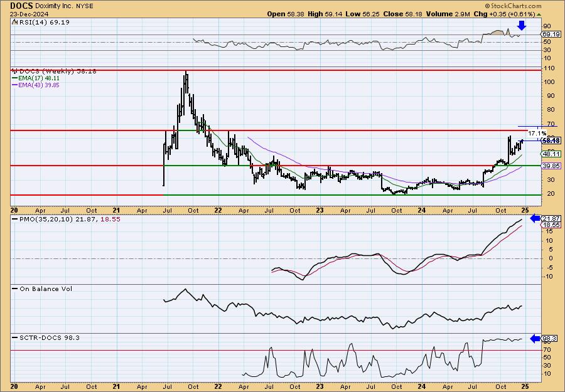Viewport: 565px width, 392px height.
Task: Click the price peak bar near 110
Action: click(186, 81)
